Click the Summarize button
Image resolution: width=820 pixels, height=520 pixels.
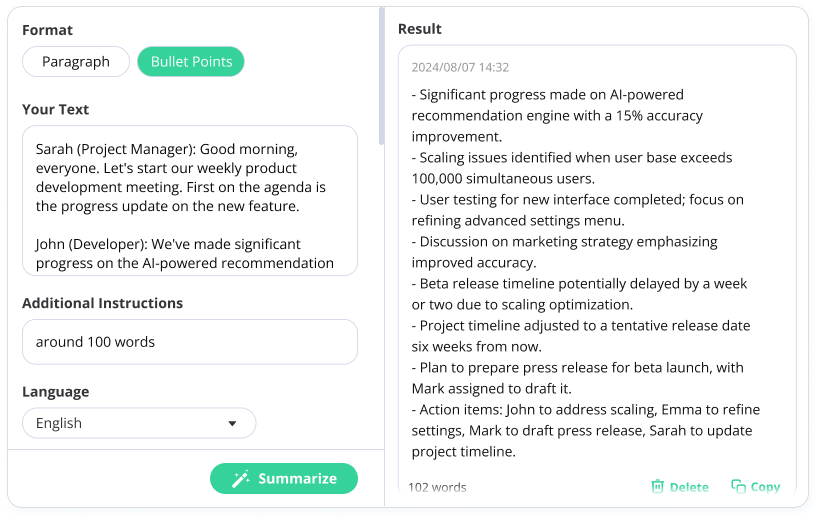coord(284,478)
